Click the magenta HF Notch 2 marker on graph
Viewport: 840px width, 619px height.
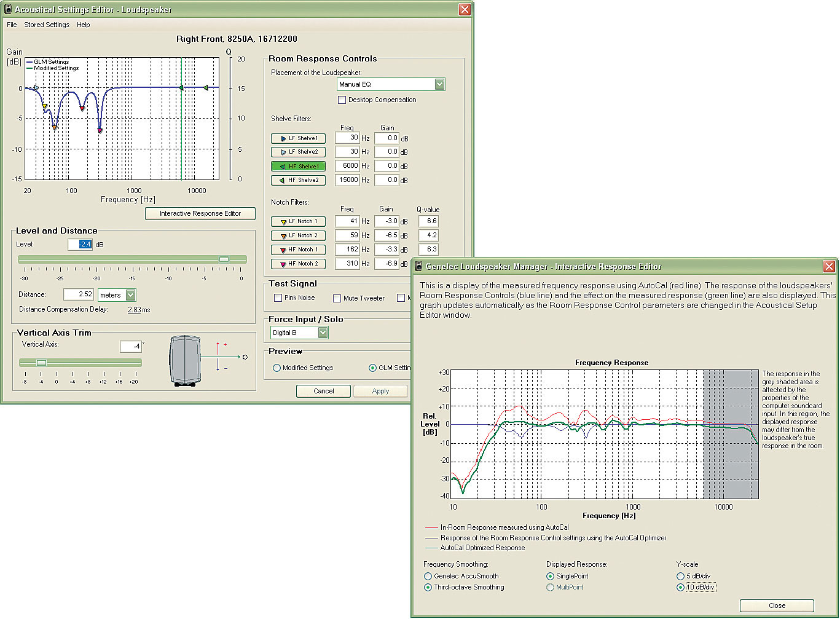click(x=100, y=130)
